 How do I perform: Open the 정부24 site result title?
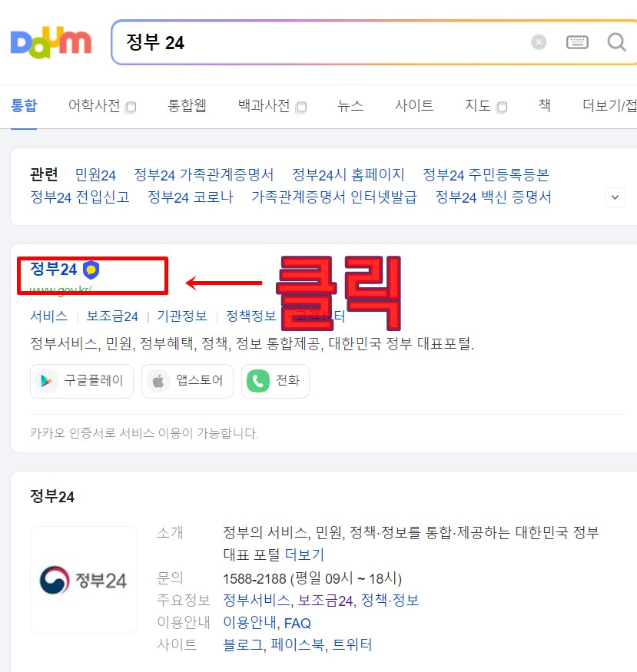54,270
